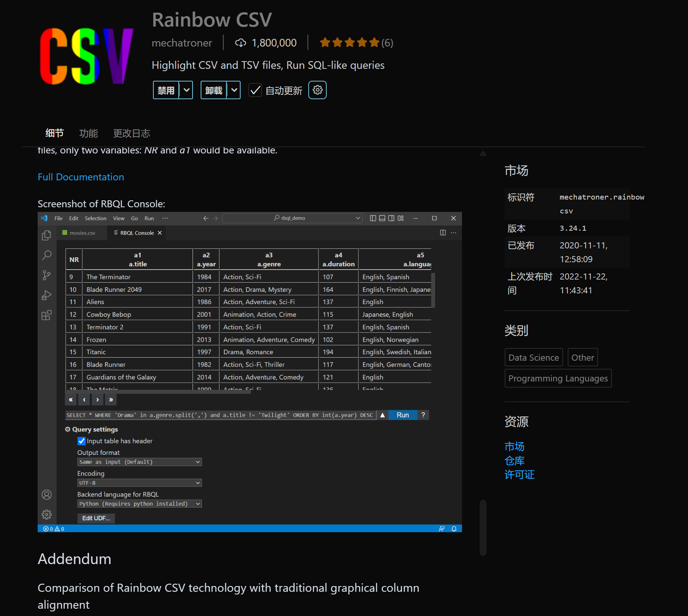Click the first page « button
The width and height of the screenshot is (688, 616).
pyautogui.click(x=71, y=400)
